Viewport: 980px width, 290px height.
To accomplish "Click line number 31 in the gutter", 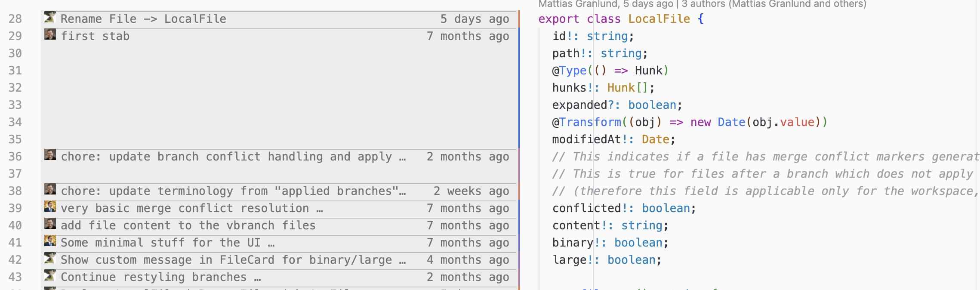I will 15,71.
